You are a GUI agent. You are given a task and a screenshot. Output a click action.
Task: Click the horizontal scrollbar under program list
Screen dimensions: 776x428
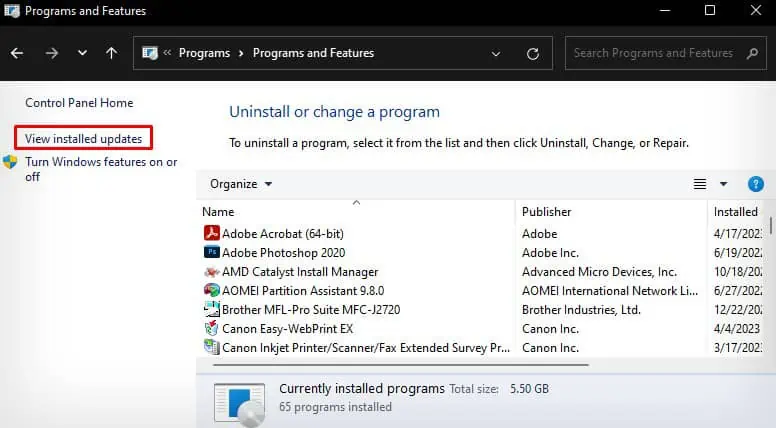pos(401,365)
